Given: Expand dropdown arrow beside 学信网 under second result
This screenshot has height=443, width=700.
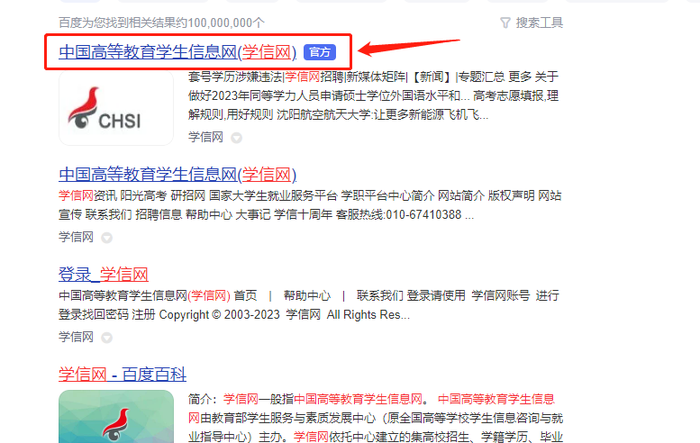Looking at the screenshot, I should (107, 238).
